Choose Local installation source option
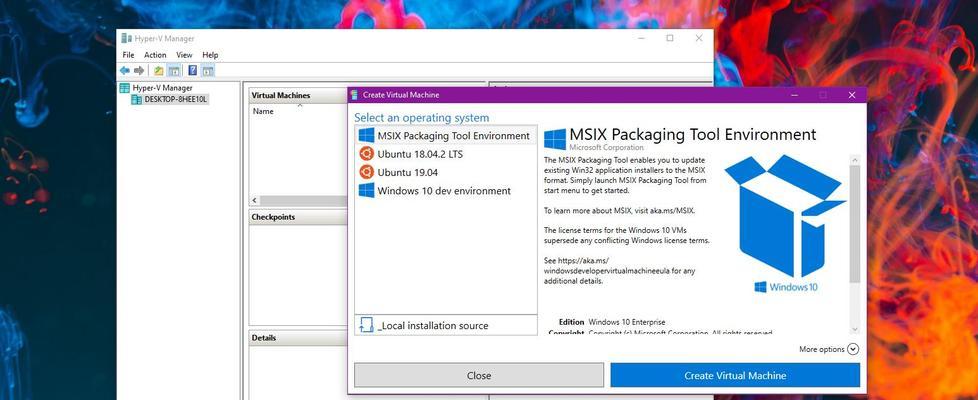Screen dimensions: 978x400 pos(445,325)
